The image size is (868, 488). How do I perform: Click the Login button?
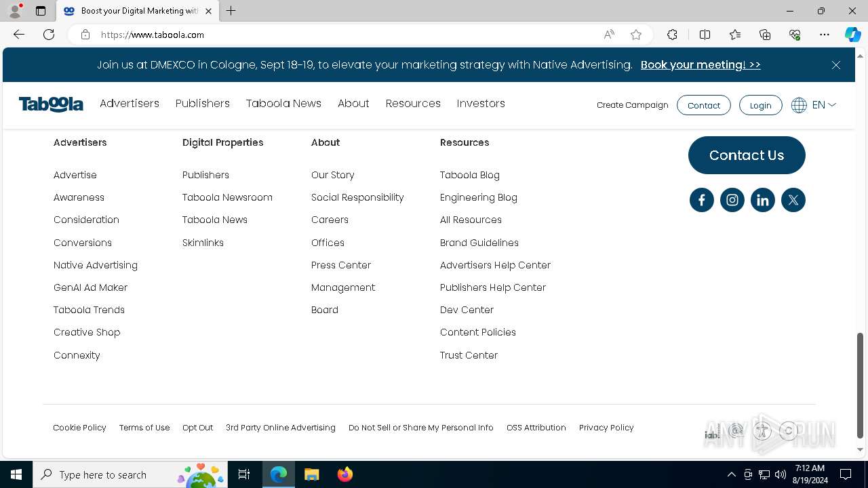[760, 105]
